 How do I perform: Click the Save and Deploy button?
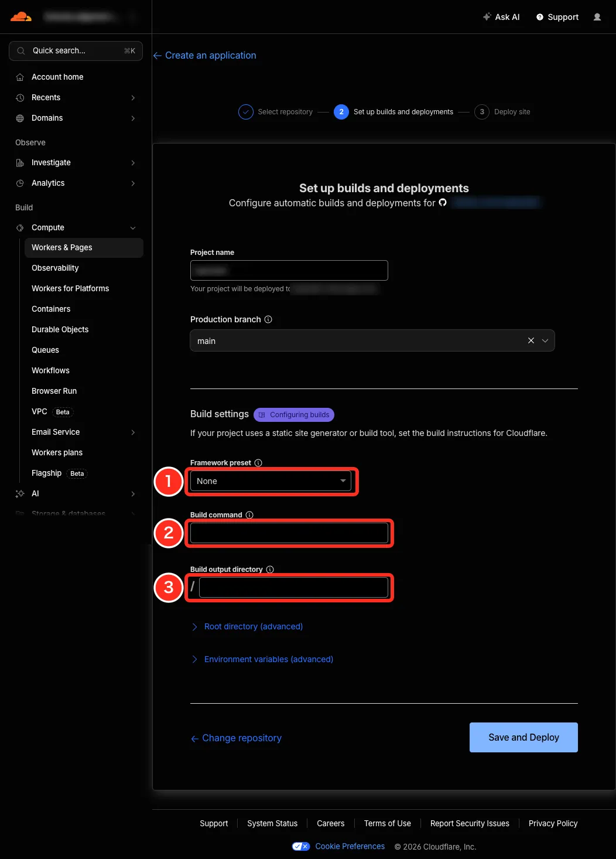pos(523,737)
